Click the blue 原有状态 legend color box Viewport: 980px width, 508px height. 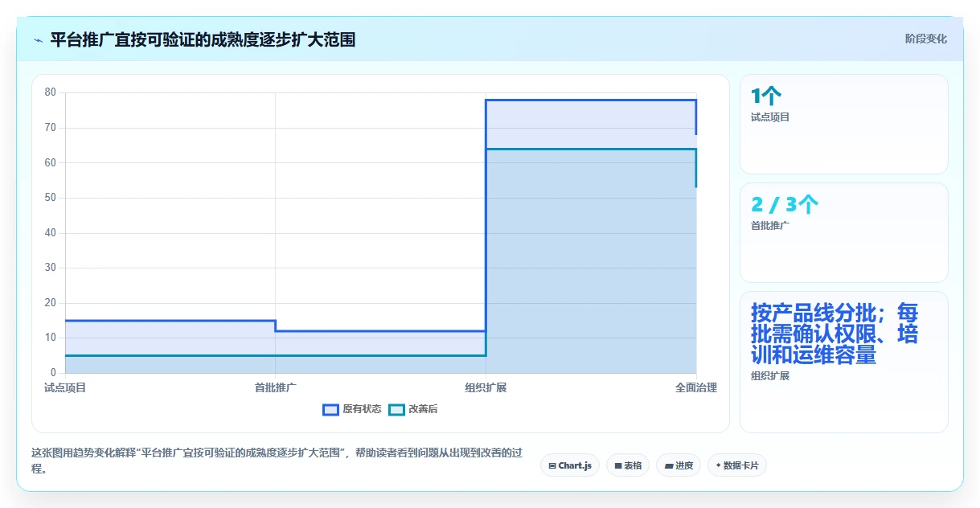pyautogui.click(x=330, y=409)
